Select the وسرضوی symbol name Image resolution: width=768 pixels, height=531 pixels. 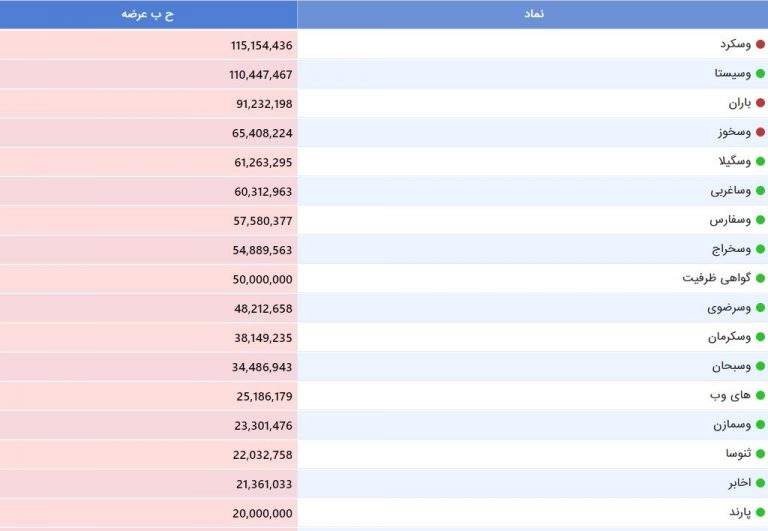click(729, 308)
